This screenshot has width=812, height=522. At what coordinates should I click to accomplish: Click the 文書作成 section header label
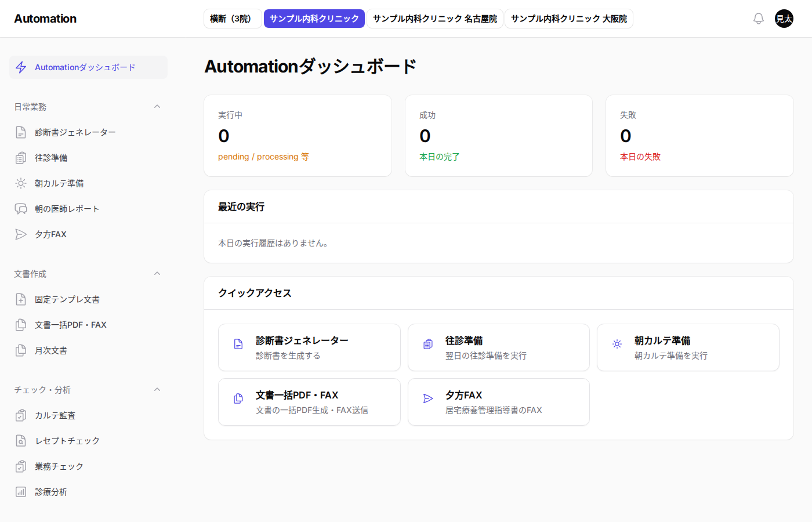click(x=30, y=274)
